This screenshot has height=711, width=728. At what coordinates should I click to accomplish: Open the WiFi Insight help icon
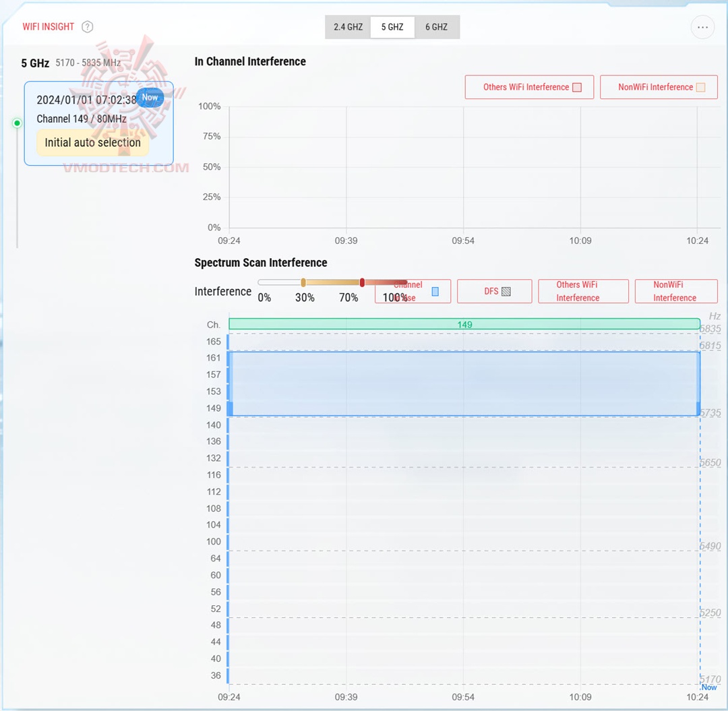[x=87, y=27]
